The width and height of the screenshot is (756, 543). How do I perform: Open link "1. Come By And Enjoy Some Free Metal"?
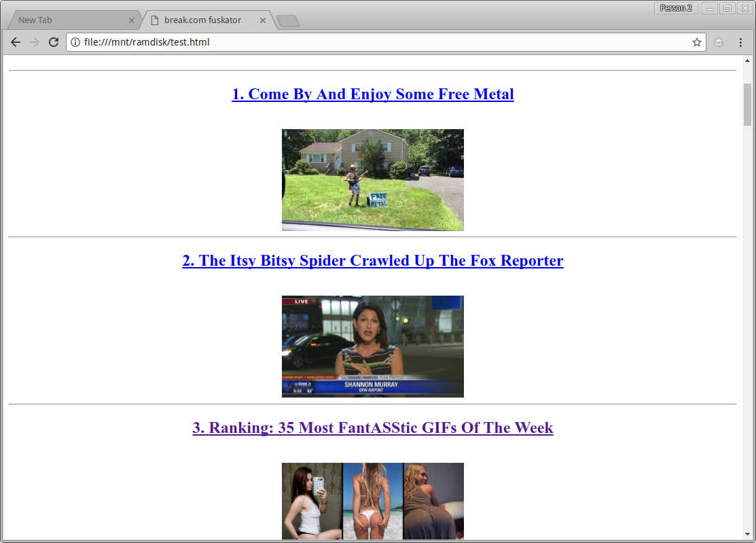point(373,94)
